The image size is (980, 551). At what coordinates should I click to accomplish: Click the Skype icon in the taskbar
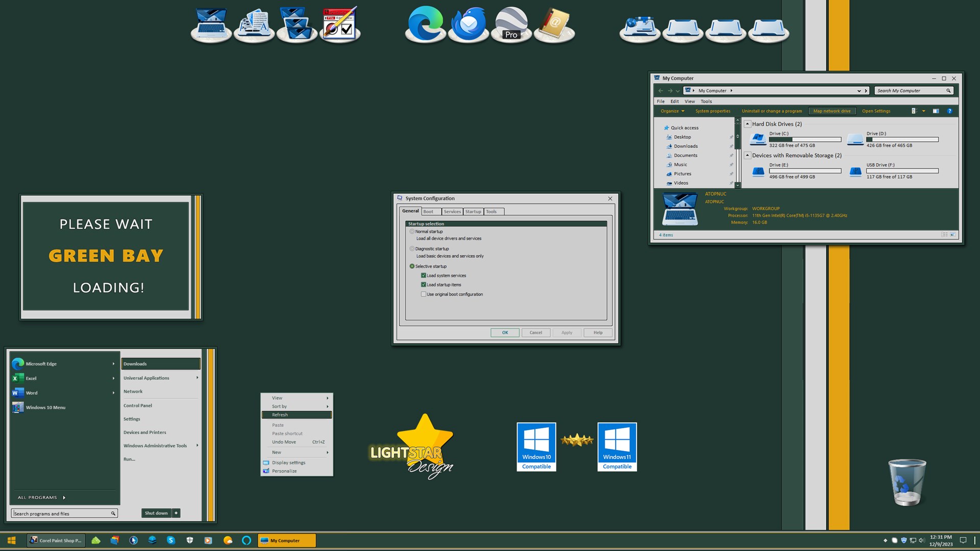(x=171, y=540)
